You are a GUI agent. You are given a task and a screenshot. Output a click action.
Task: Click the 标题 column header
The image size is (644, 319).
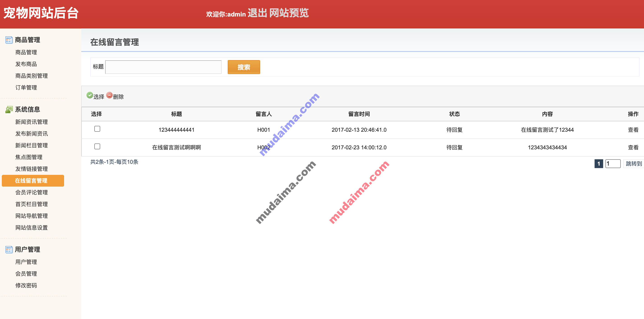click(x=176, y=114)
